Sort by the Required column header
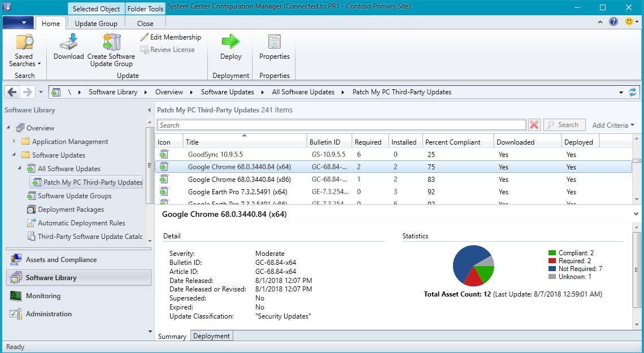 pos(370,142)
